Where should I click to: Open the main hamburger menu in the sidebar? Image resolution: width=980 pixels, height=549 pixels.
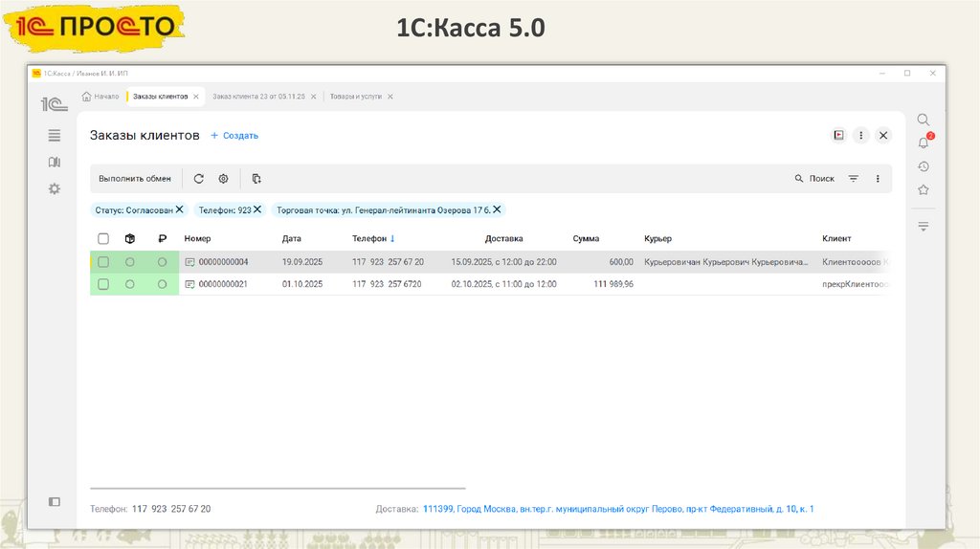[x=55, y=135]
